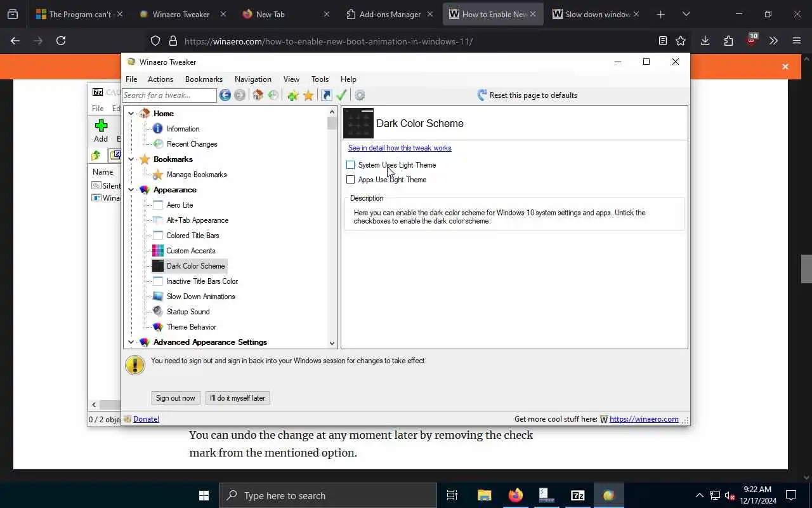This screenshot has width=812, height=508.
Task: Close the orange banner with X
Action: pos(785,67)
